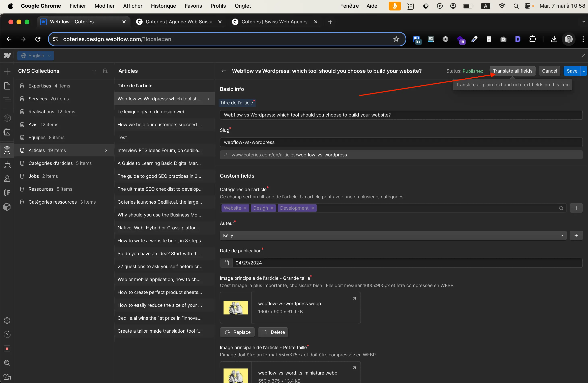Open the Components cube icon
The width and height of the screenshot is (588, 383).
(x=7, y=118)
